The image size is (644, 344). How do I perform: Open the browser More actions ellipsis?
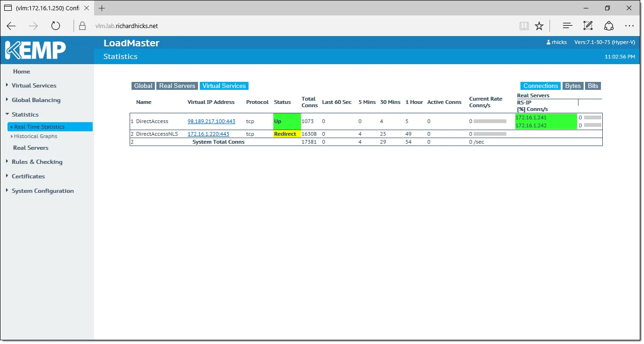tap(629, 26)
